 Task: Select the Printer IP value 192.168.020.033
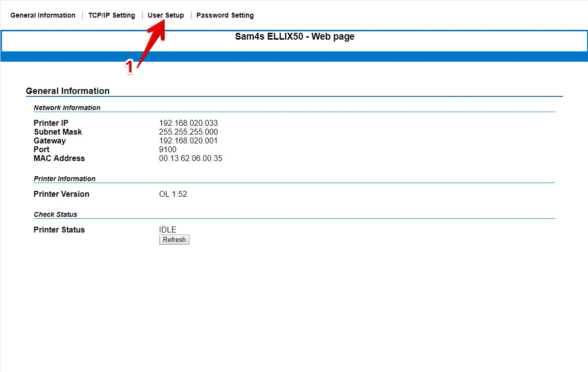tap(189, 123)
